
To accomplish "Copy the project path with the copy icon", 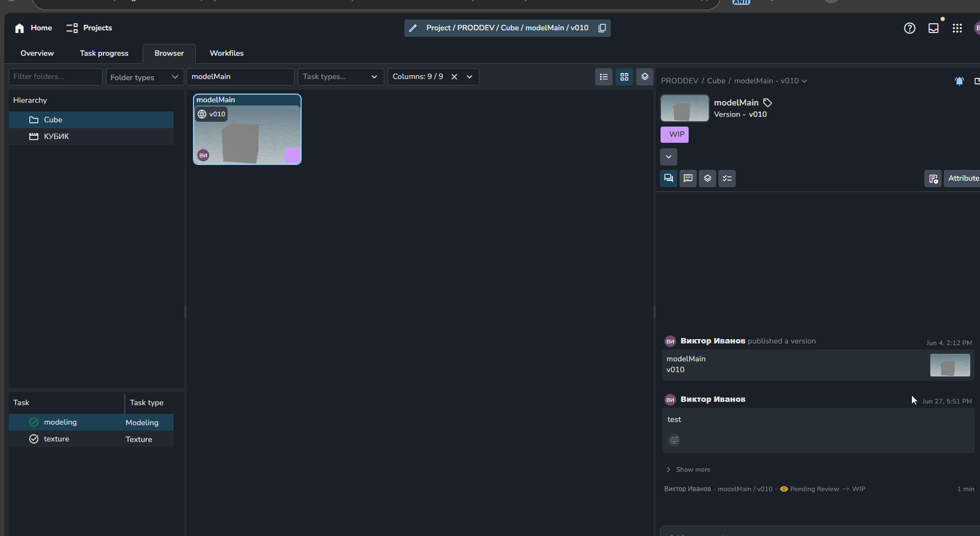I will click(x=602, y=28).
